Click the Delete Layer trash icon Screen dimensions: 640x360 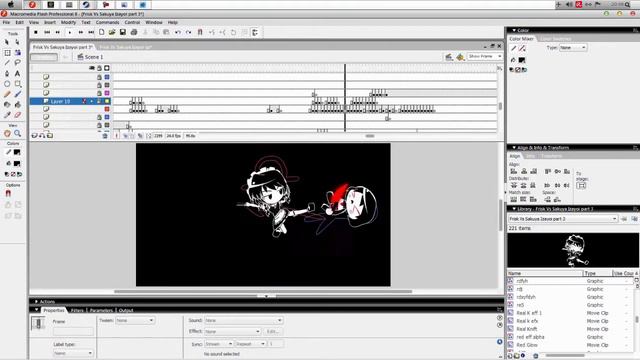tap(105, 136)
